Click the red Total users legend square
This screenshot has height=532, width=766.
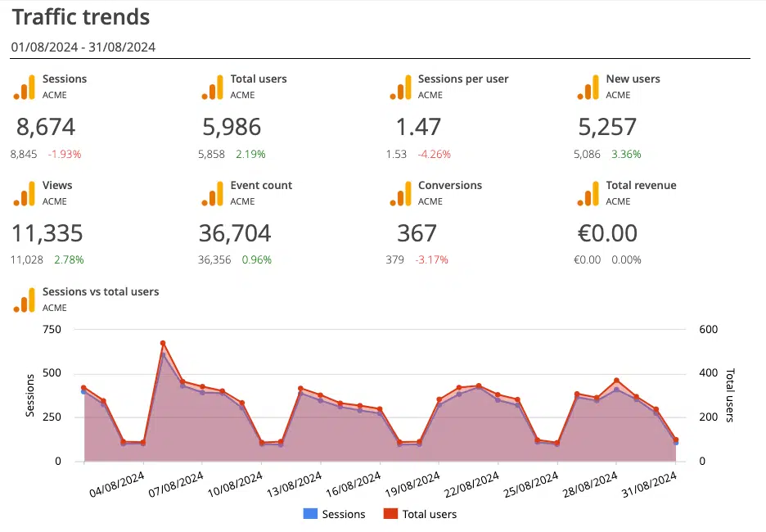(x=388, y=514)
